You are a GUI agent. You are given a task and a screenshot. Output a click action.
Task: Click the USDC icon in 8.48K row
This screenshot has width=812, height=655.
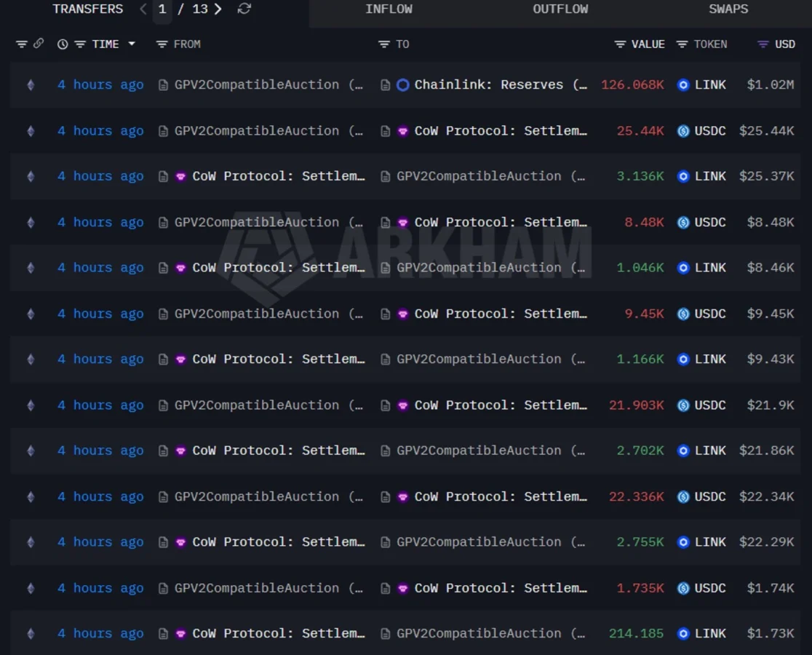[x=683, y=223]
